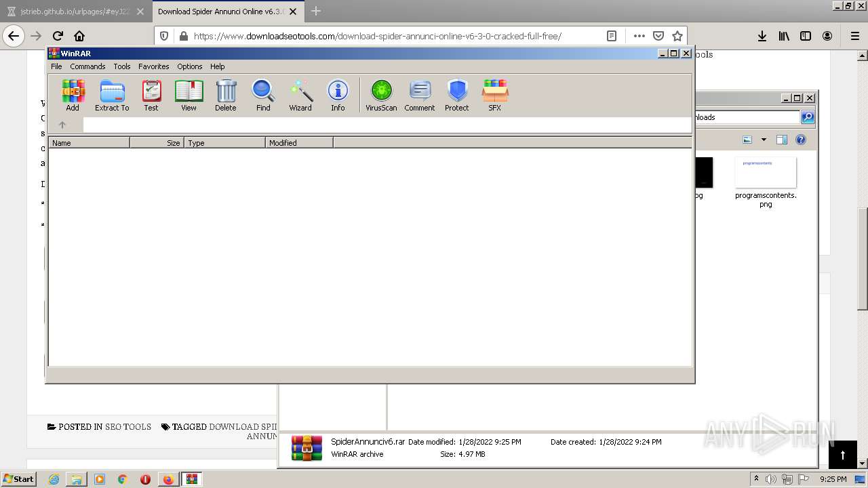
Task: Open Chrome from taskbar
Action: tap(123, 479)
